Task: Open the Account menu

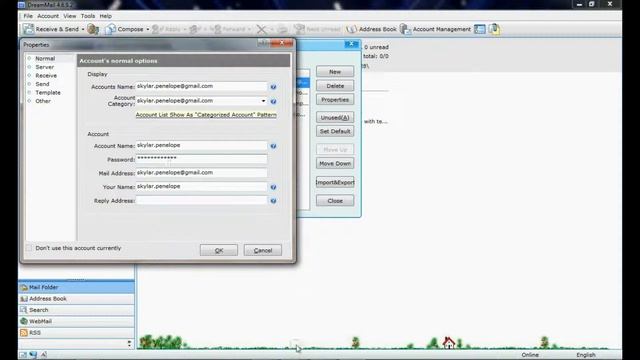Action: click(48, 16)
